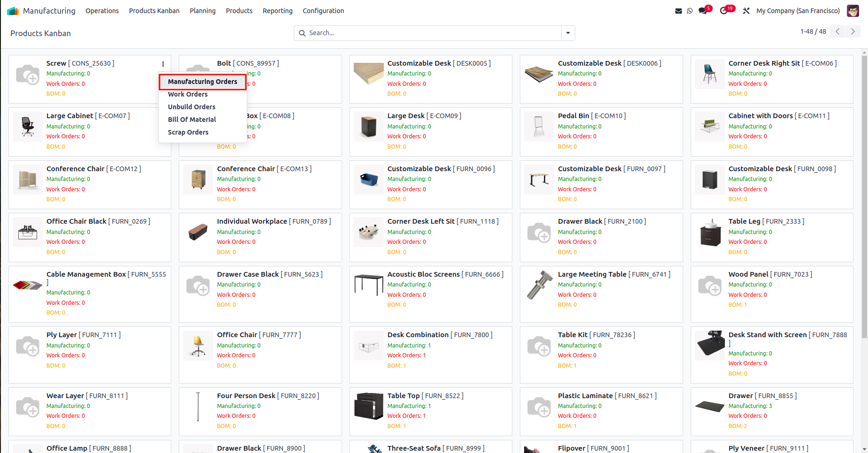The height and width of the screenshot is (453, 868).
Task: Expand the search options dropdown arrow
Action: pyautogui.click(x=568, y=33)
